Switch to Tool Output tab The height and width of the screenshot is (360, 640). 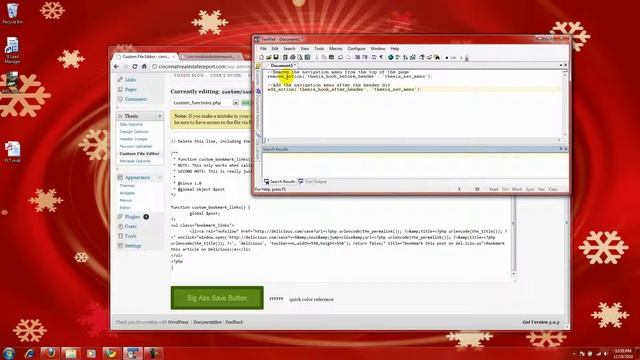click(x=312, y=182)
